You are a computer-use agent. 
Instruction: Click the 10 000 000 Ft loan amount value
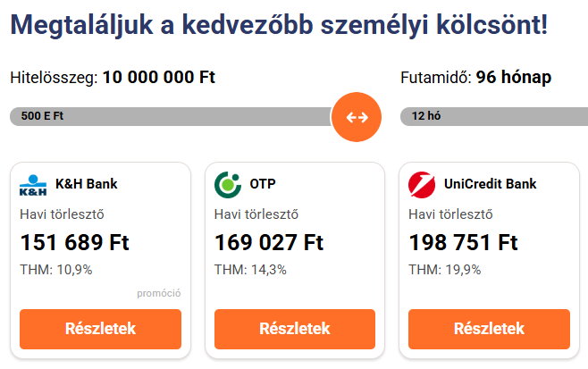point(159,77)
